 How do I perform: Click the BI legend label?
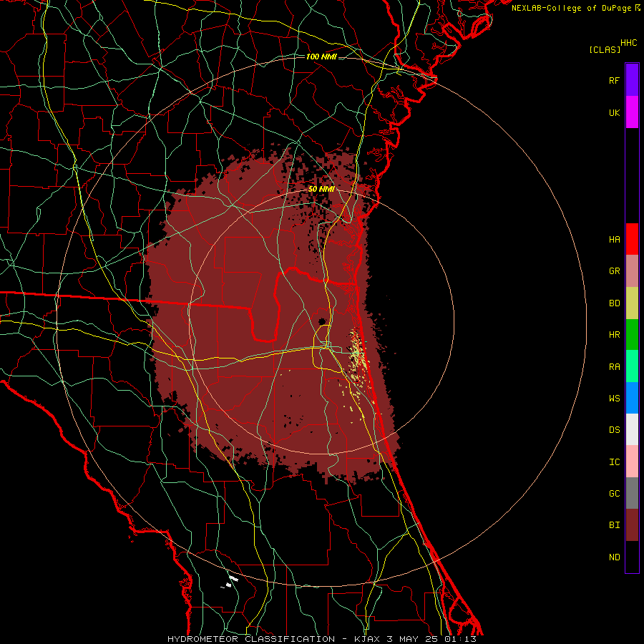pyautogui.click(x=614, y=525)
